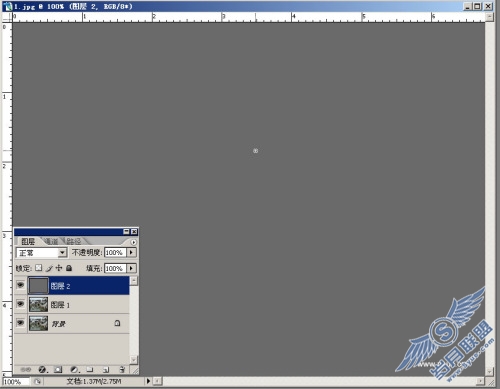Switch to the 路径 paths tab
The width and height of the screenshot is (500, 389).
click(74, 241)
